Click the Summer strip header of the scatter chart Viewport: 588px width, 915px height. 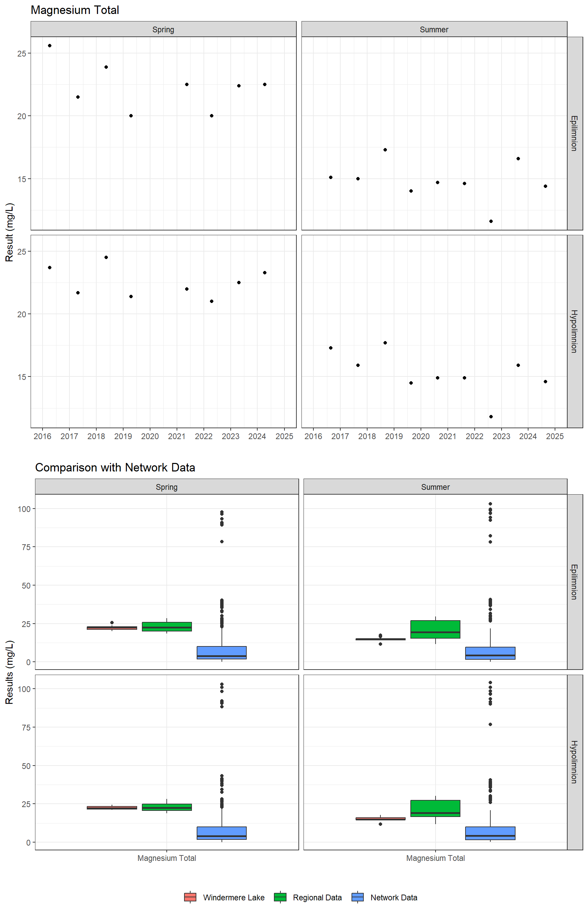(434, 29)
